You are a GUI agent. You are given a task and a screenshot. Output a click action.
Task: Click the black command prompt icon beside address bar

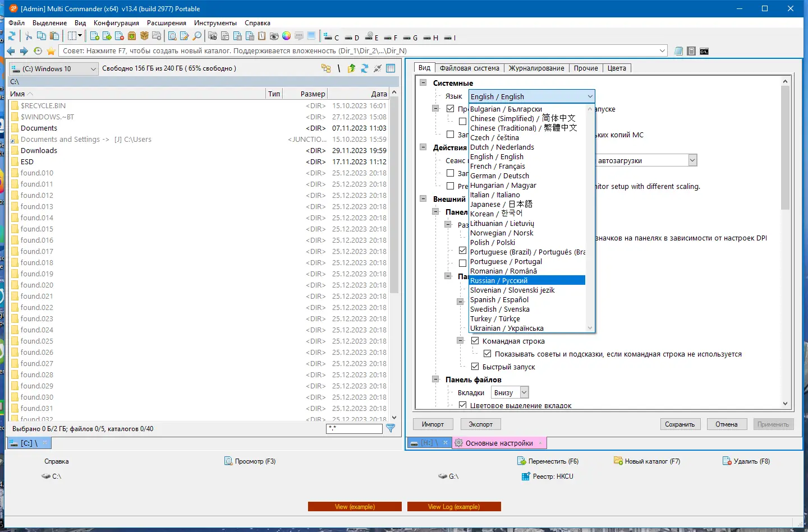(704, 51)
